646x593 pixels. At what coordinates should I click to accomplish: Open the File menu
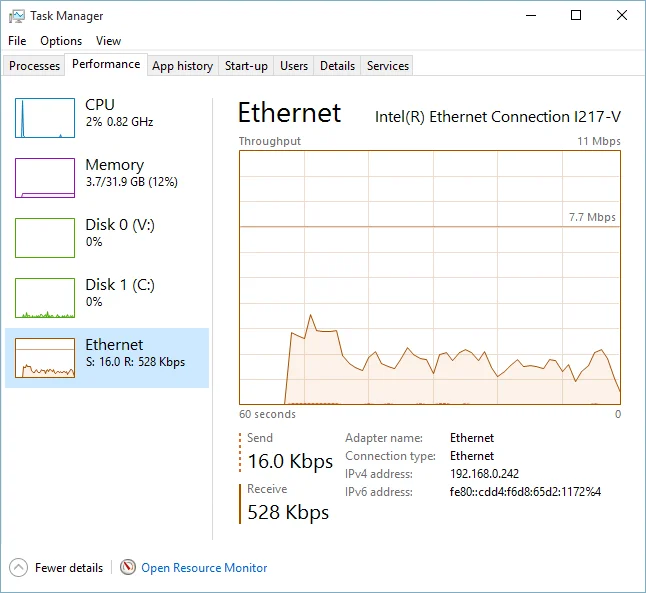[x=17, y=41]
